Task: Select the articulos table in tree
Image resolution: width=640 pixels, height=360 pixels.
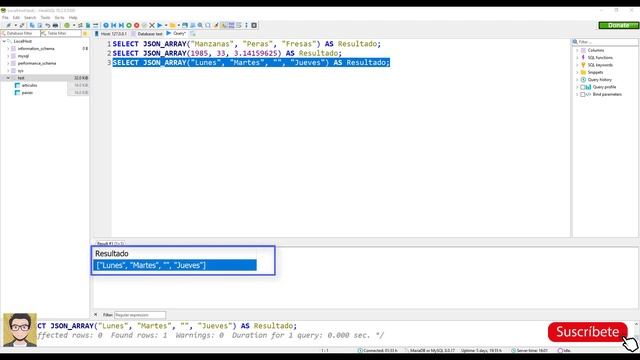Action: (29, 85)
